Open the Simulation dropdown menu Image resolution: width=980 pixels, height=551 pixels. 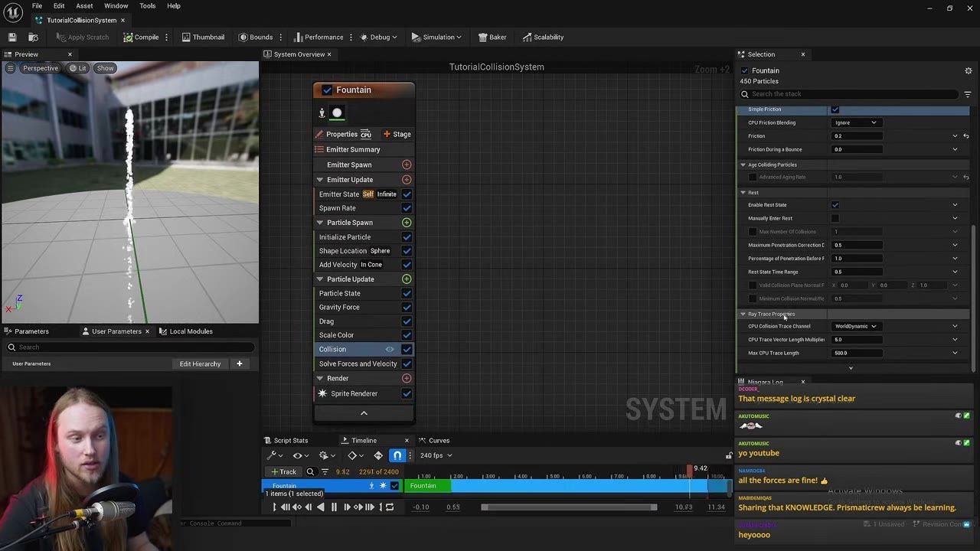[x=436, y=37]
